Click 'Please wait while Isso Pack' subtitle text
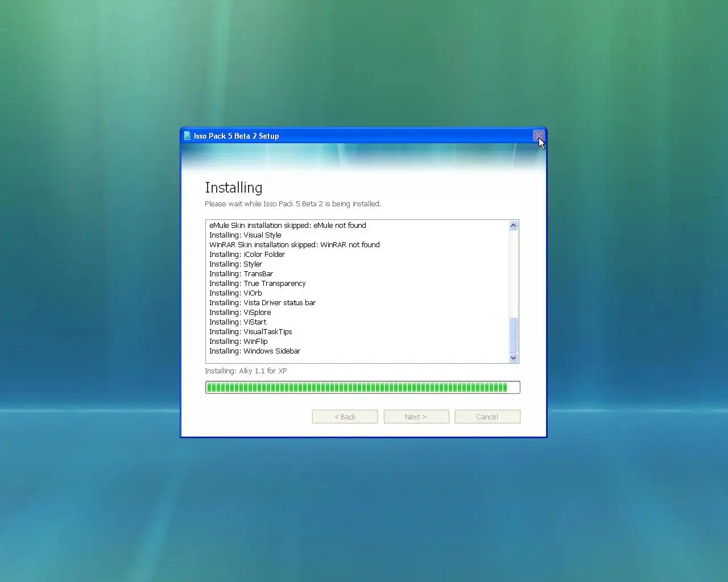Viewport: 728px width, 582px height. point(293,204)
